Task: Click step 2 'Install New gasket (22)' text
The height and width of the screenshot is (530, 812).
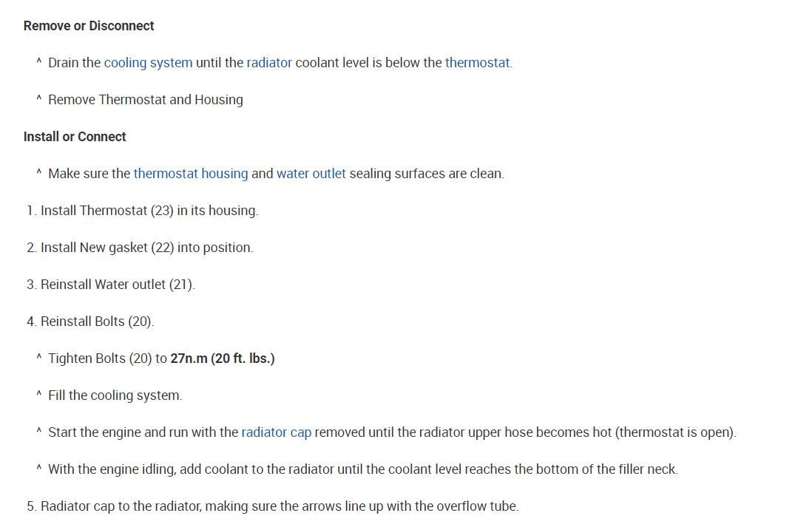Action: click(x=146, y=248)
